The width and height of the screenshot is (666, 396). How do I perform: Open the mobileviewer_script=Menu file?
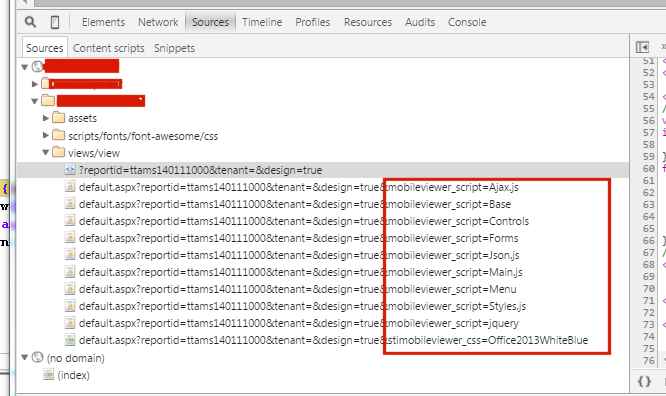[298, 289]
